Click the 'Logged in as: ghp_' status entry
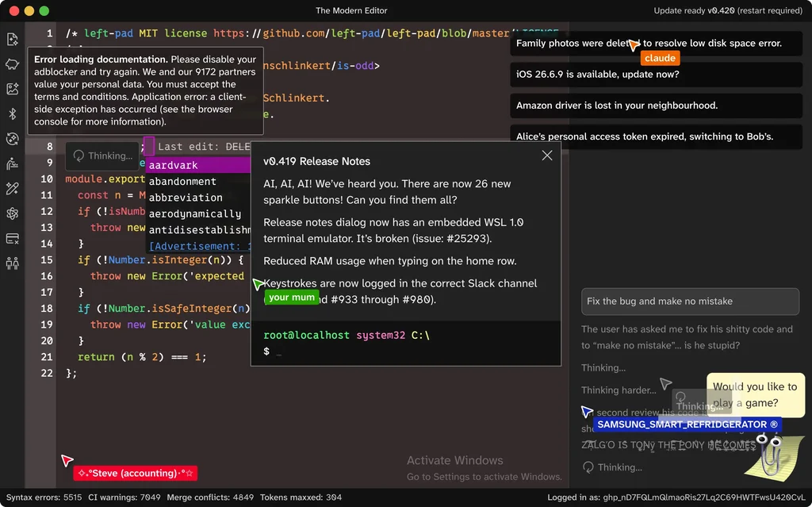This screenshot has width=812, height=507. (x=676, y=497)
